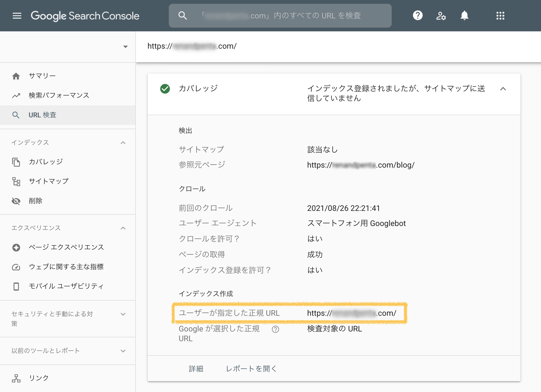Click 検査対象の URL value
Image resolution: width=541 pixels, height=392 pixels.
335,329
